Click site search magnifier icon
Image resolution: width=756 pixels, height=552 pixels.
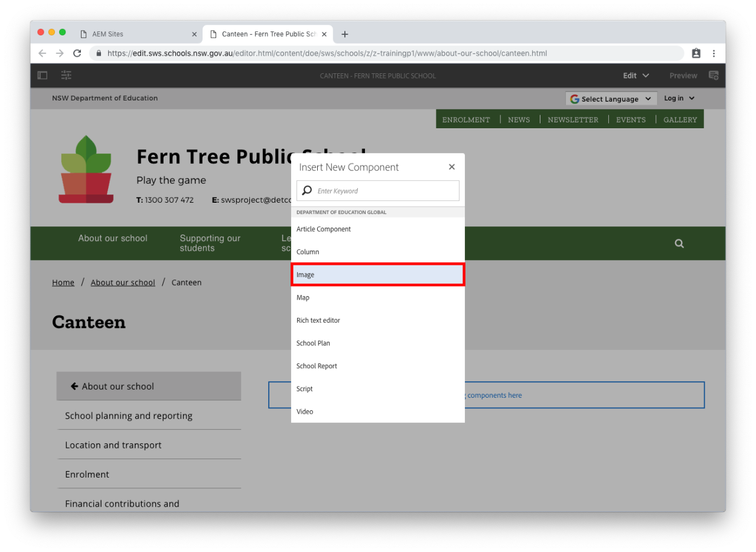coord(679,243)
